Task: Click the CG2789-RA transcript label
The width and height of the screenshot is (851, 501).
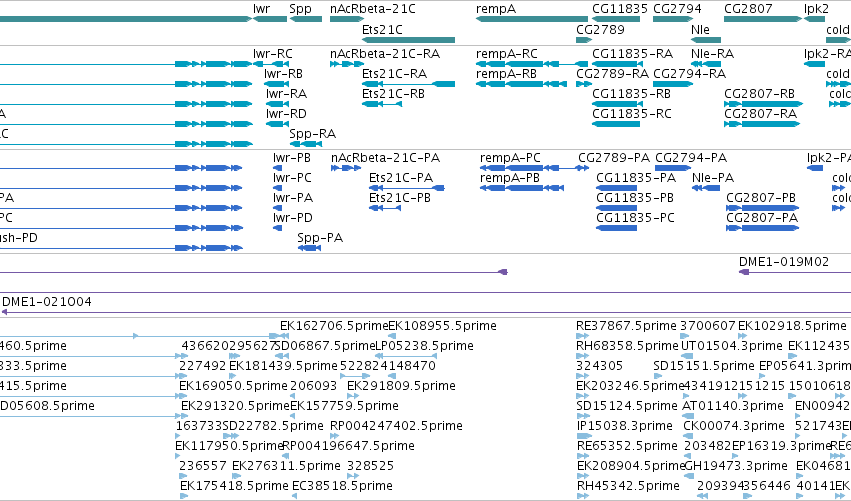Action: (x=612, y=74)
